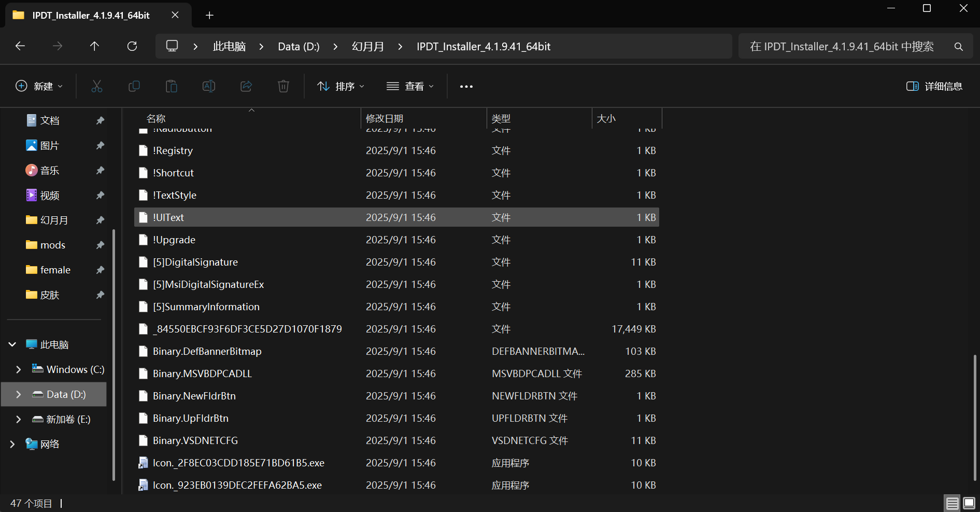Select the !Registry file
Viewport: 980px width, 512px height.
tap(396, 150)
